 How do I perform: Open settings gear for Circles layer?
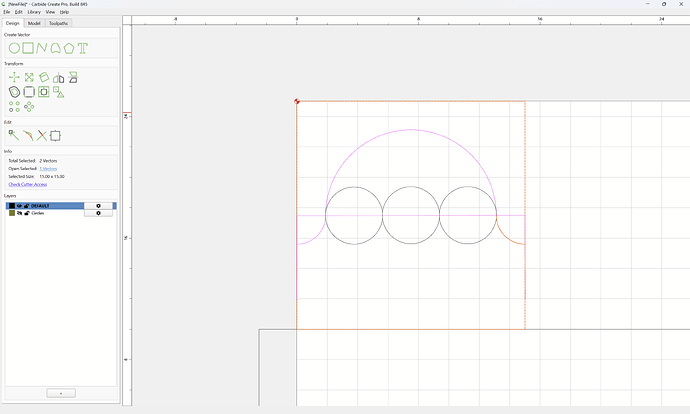pyautogui.click(x=98, y=213)
